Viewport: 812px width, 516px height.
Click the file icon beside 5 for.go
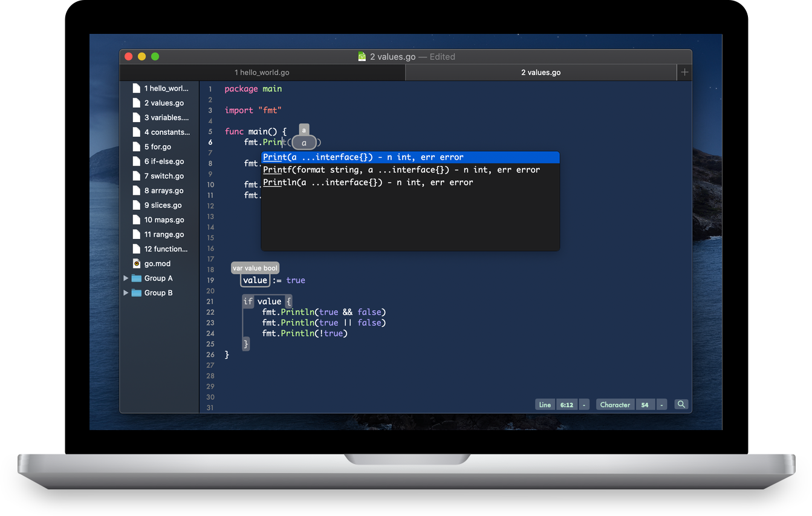coord(137,146)
